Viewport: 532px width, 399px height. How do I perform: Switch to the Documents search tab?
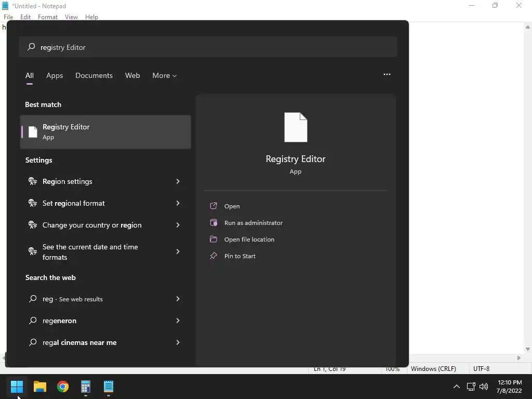click(94, 75)
